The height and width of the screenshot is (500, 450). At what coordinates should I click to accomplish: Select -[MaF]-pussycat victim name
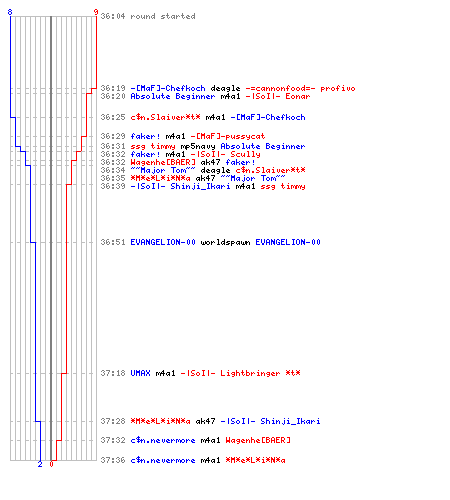tap(228, 136)
